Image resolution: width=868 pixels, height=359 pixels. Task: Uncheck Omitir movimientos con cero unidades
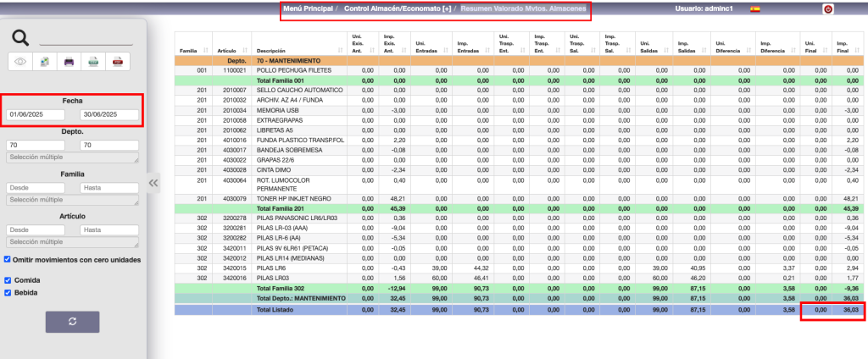[8, 259]
